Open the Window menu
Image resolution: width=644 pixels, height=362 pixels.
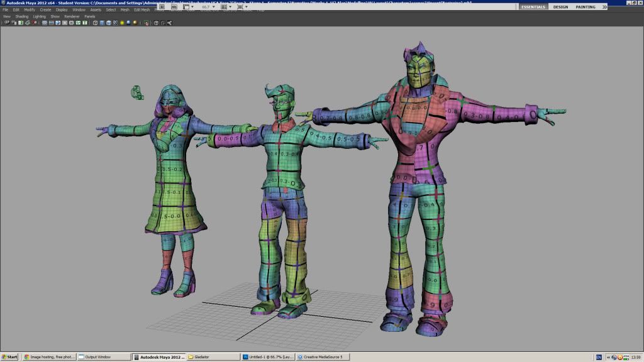coord(79,10)
